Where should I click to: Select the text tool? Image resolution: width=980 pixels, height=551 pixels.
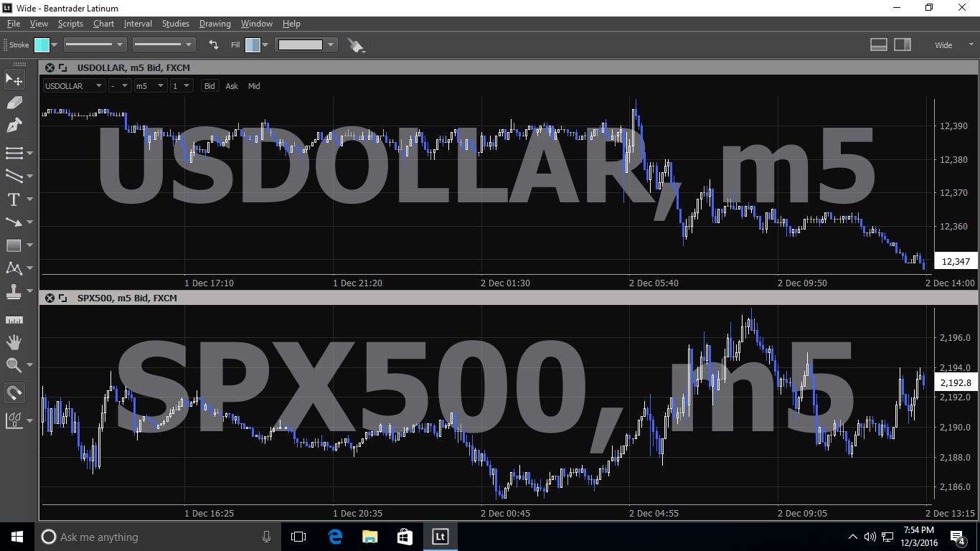point(14,199)
